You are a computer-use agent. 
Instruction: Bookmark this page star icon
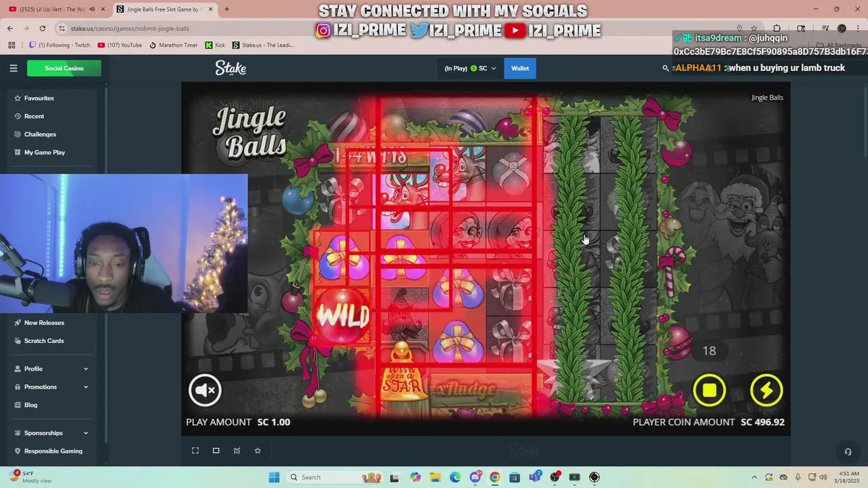(754, 28)
